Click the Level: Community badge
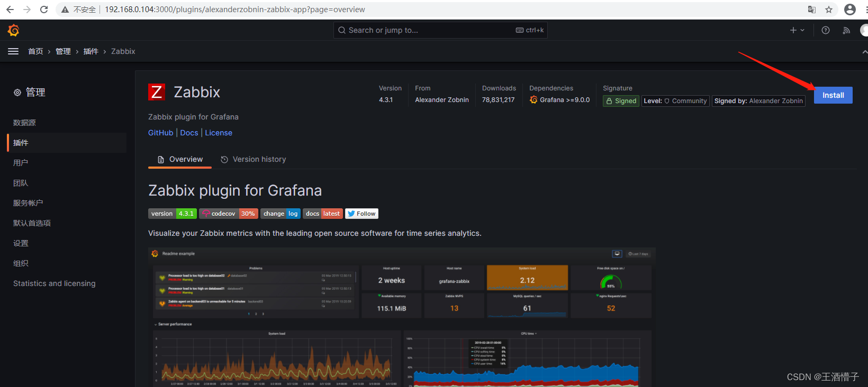 pyautogui.click(x=675, y=101)
